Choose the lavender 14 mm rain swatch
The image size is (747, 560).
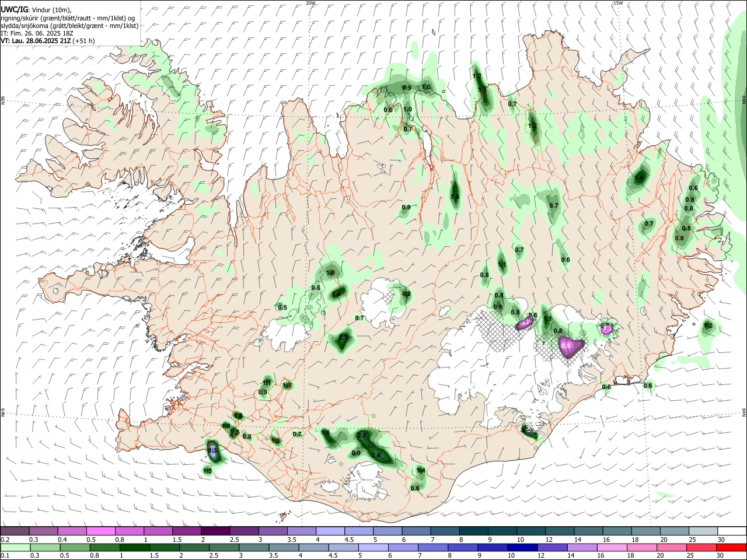582,548
